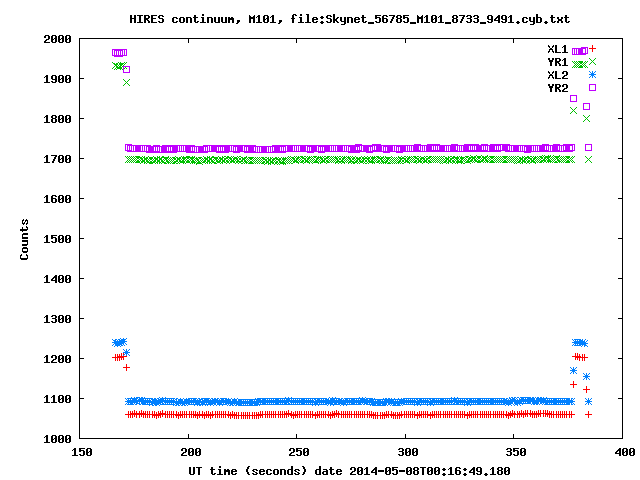The image size is (640, 480).
Task: Select the YR2 legend label
Action: point(557,88)
